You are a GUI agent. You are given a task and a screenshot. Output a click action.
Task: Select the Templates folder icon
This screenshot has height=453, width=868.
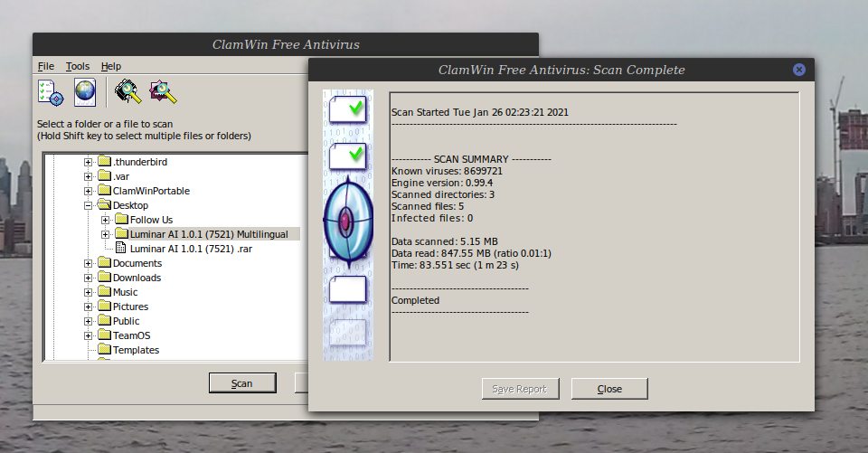pos(105,349)
